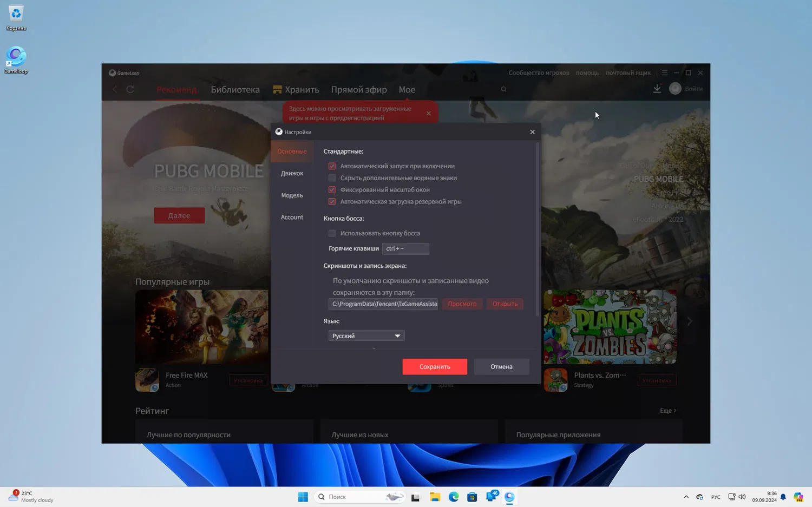Screen dimensions: 812x507
Task: Click Установка button for Plants vs. Zombies
Action: coord(657,380)
